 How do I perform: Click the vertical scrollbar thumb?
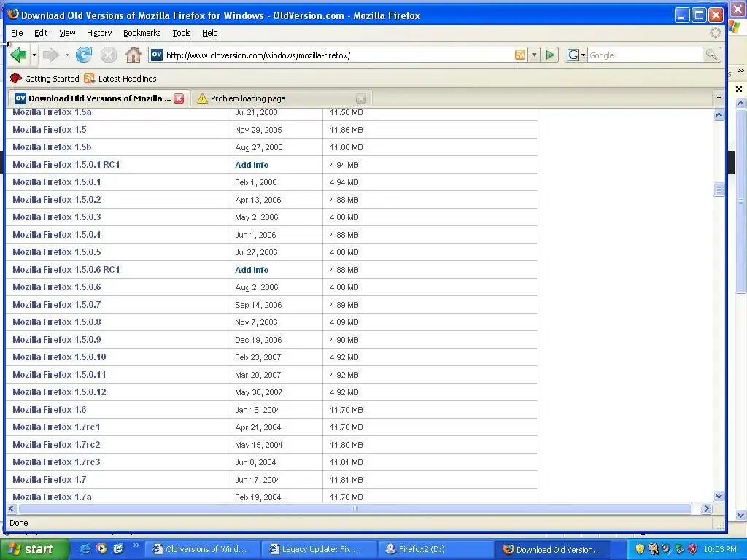719,190
